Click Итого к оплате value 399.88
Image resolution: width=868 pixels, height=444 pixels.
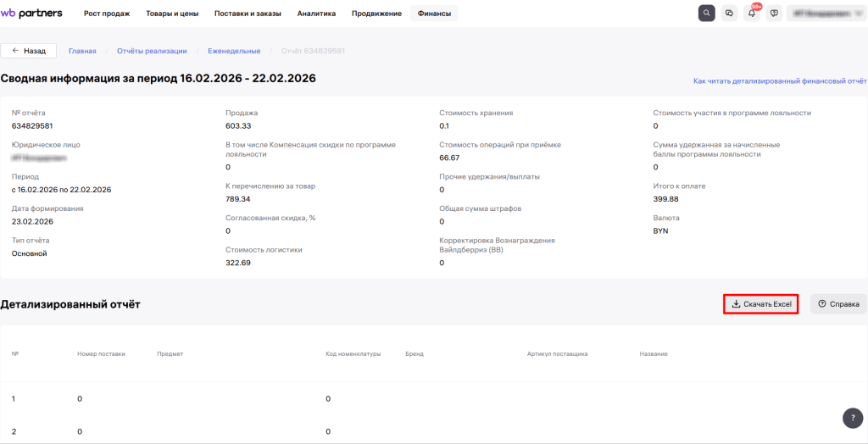coord(666,199)
